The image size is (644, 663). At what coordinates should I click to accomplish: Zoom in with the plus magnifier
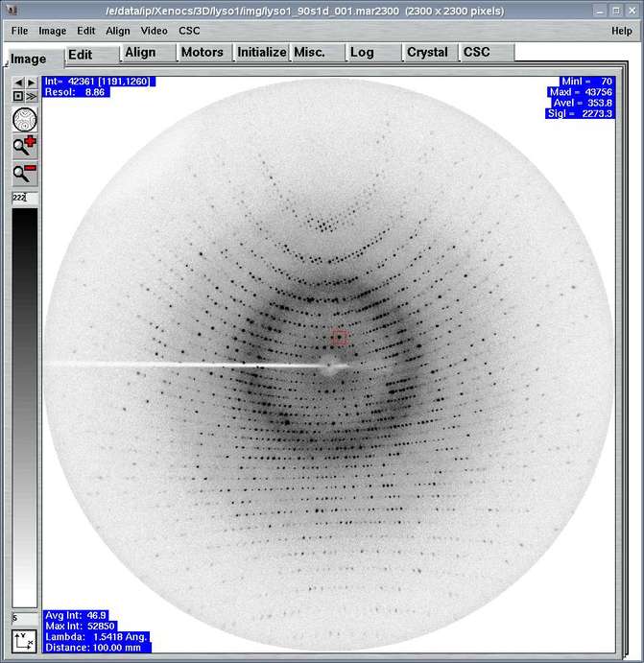(25, 147)
